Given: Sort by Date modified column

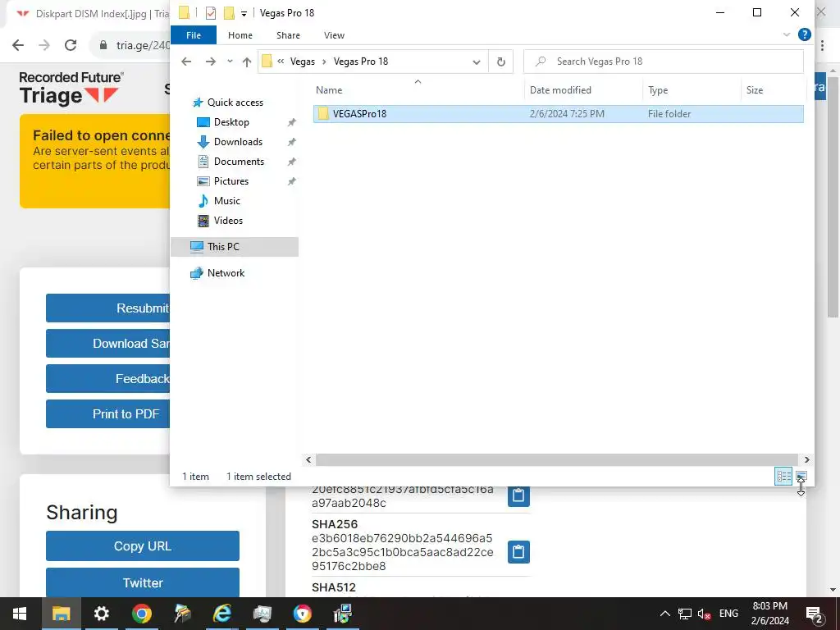Looking at the screenshot, I should click(x=583, y=90).
